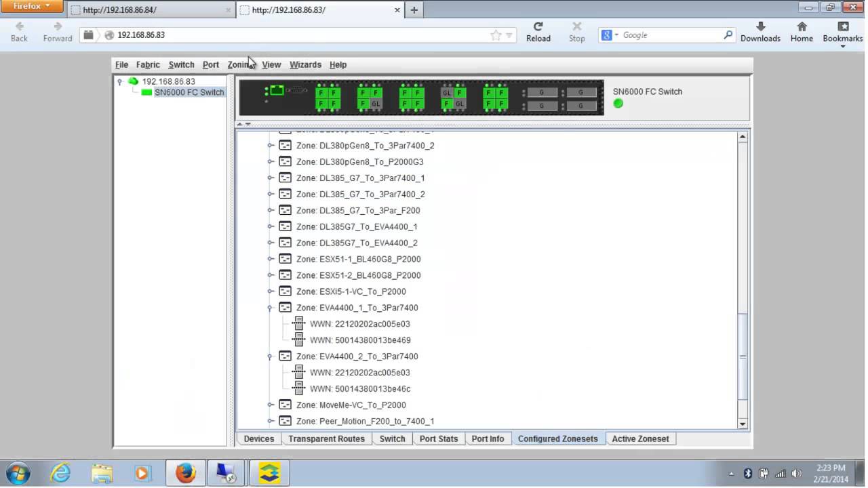This screenshot has width=868, height=488.
Task: Select the Switch tab at the bottom
Action: tap(392, 439)
